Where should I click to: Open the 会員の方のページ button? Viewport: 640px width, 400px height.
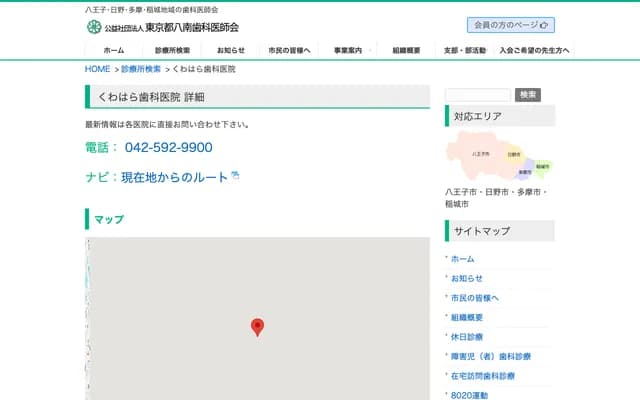(510, 25)
